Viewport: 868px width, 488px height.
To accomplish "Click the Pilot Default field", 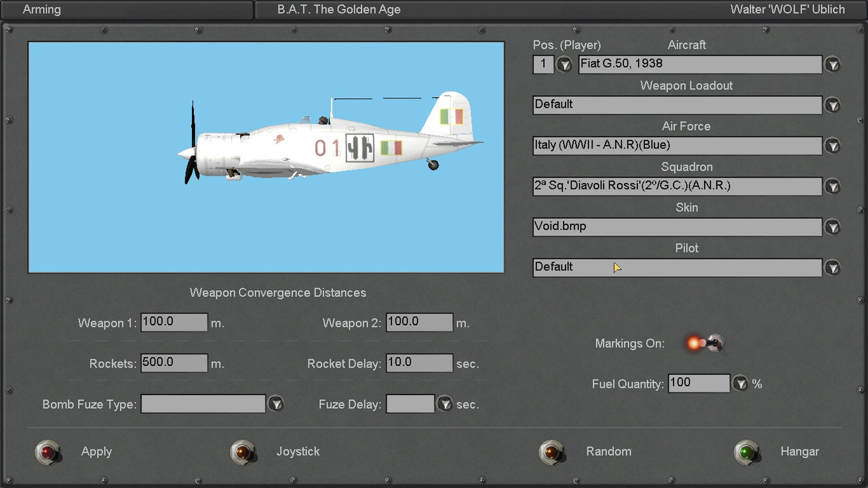I will click(x=677, y=268).
